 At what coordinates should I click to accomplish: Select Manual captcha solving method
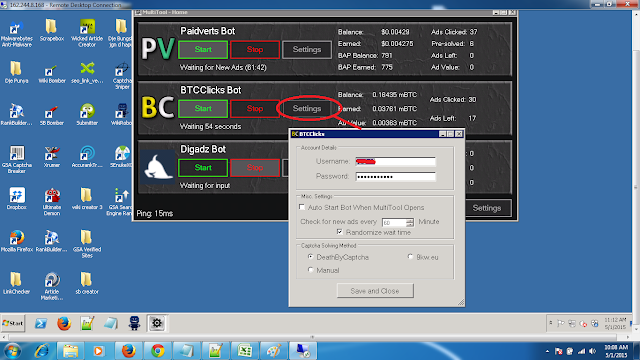click(x=311, y=270)
